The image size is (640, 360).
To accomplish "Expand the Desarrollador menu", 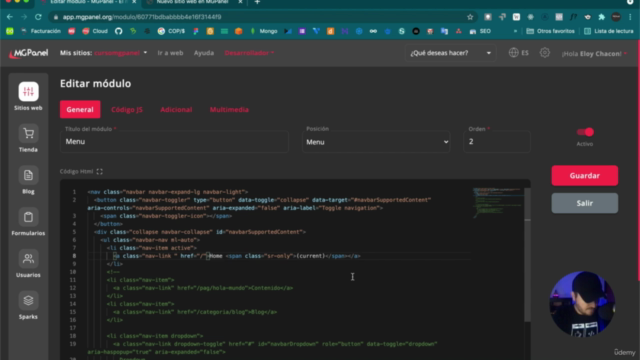I will (x=249, y=53).
